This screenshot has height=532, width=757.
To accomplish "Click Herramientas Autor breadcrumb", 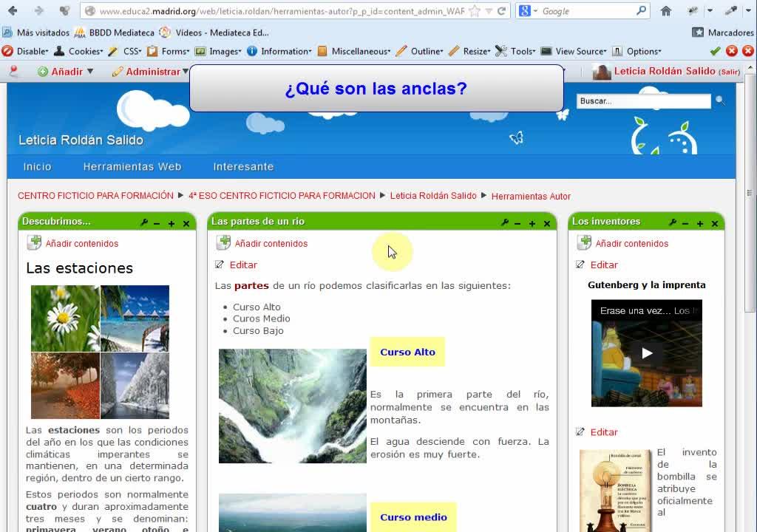I will click(531, 196).
